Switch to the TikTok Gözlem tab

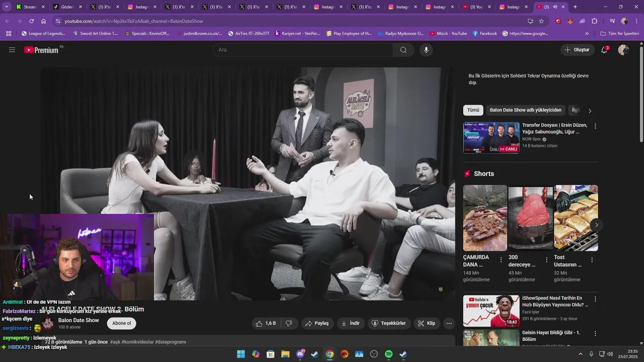coord(67,7)
